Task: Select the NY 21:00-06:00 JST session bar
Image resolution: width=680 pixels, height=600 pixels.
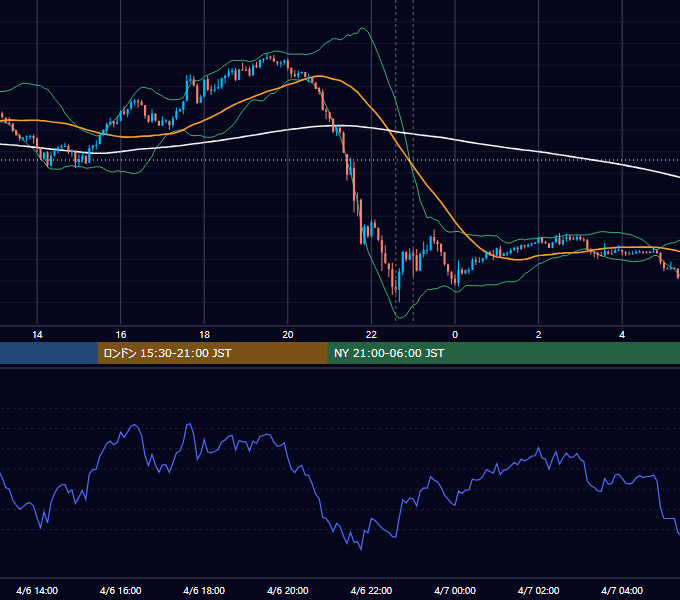Action: click(x=503, y=353)
